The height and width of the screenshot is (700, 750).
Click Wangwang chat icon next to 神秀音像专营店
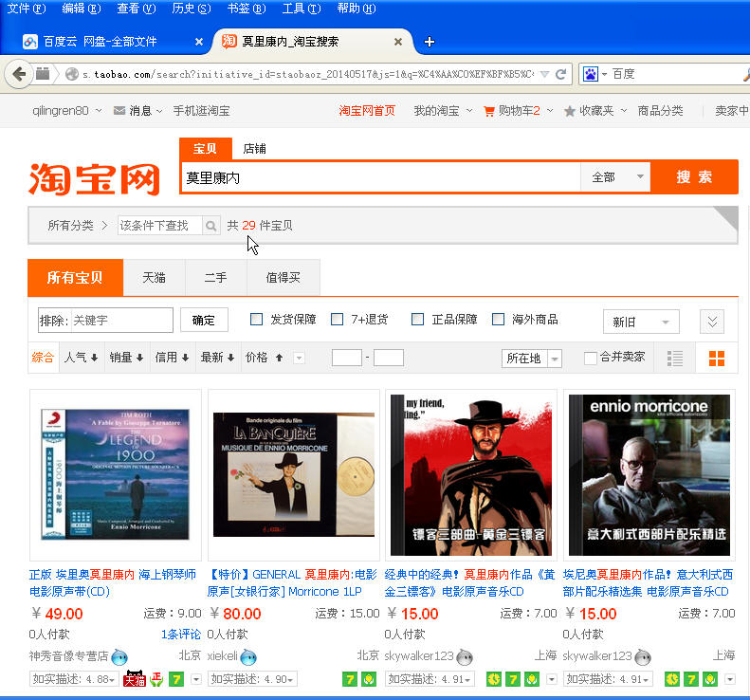click(119, 657)
